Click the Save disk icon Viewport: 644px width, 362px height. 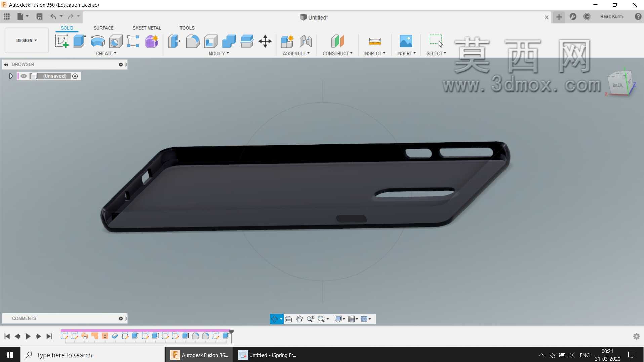coord(39,16)
